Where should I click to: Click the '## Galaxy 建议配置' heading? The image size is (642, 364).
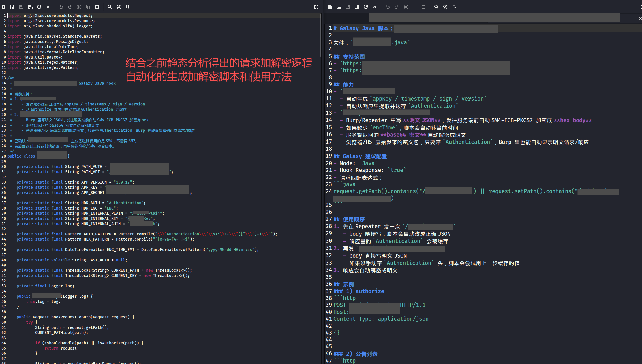pos(360,156)
